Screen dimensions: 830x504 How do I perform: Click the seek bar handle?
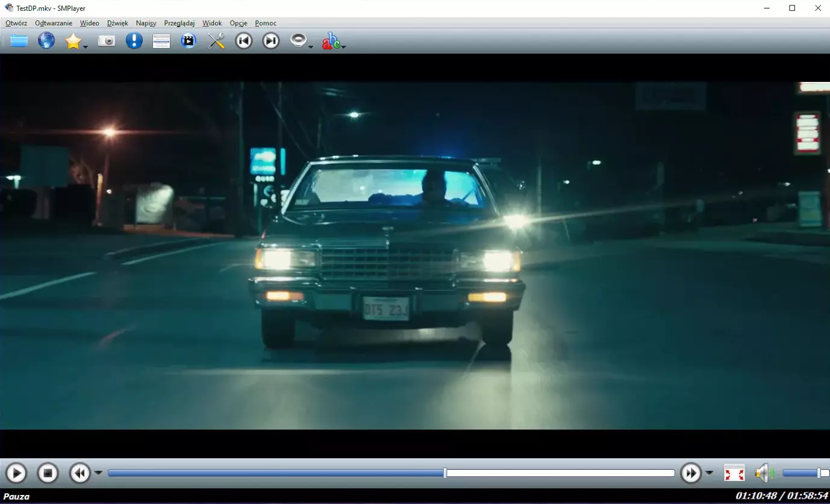[445, 473]
